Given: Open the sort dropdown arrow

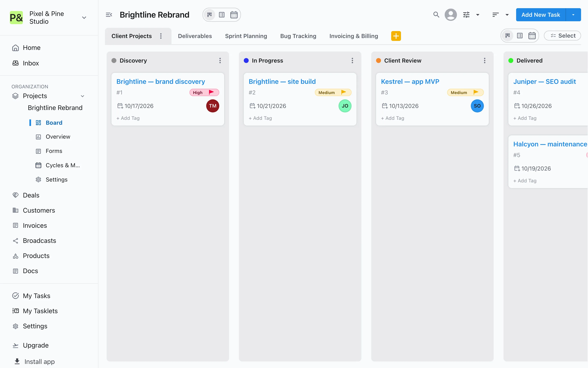Looking at the screenshot, I should pos(507,15).
